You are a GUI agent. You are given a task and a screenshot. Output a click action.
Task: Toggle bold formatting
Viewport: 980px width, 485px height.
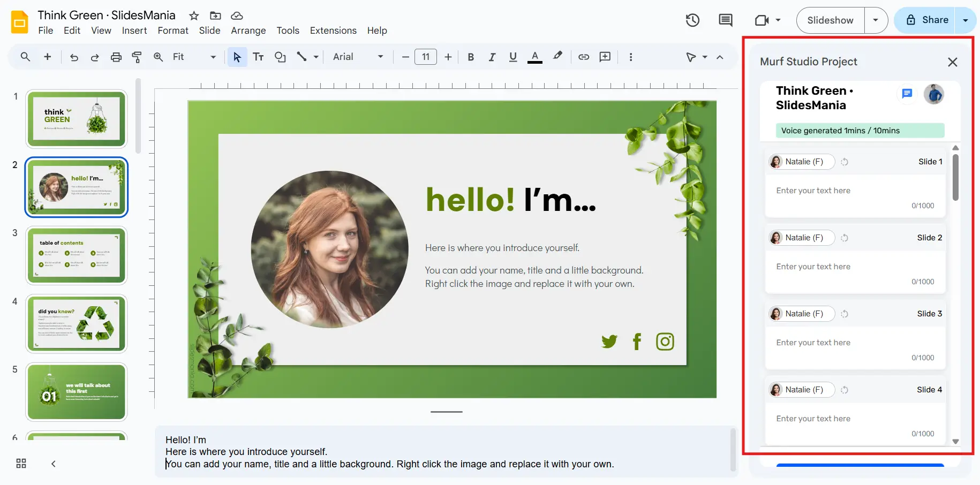pyautogui.click(x=471, y=57)
